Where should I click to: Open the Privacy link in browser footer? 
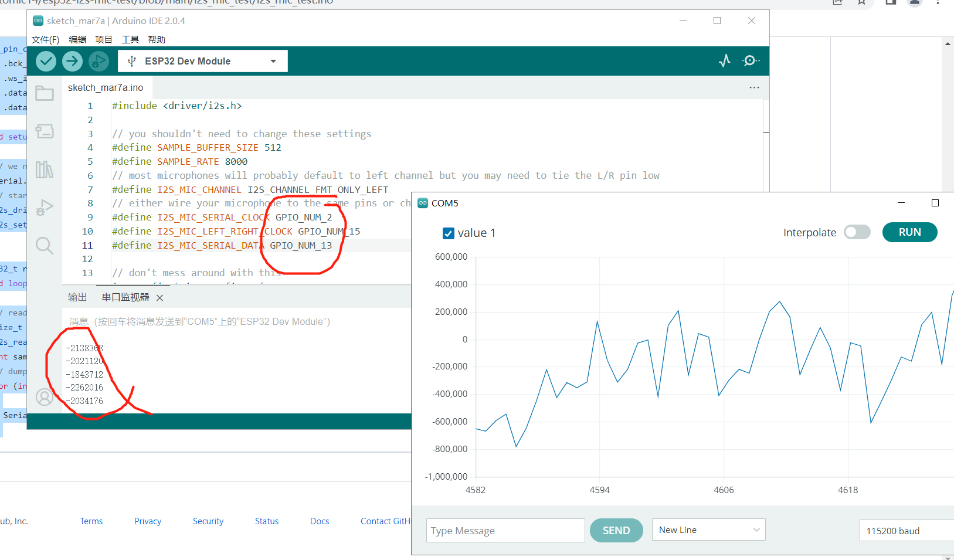point(148,521)
